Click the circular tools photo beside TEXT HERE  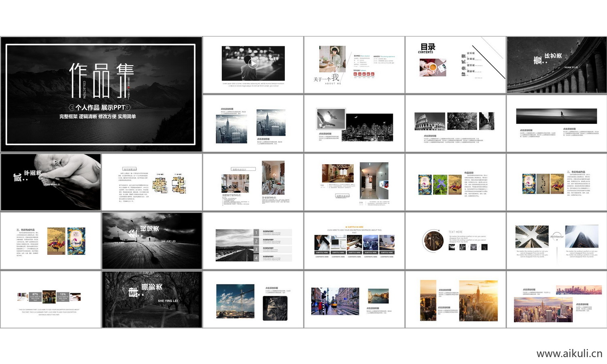point(433,240)
